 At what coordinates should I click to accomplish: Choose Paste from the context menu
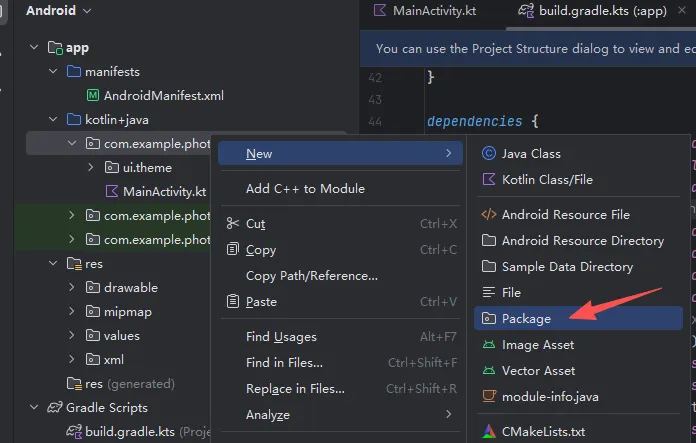coord(340,302)
